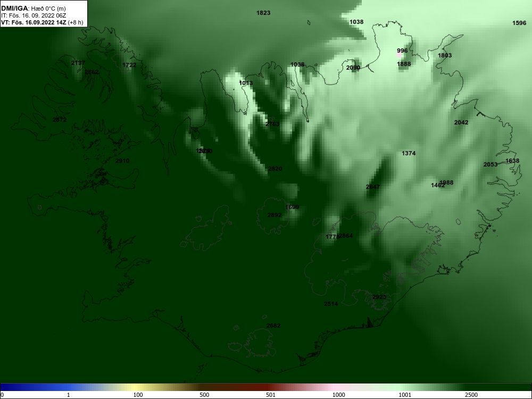Click the map value 2090
This screenshot has width=532, height=399.
pos(353,68)
